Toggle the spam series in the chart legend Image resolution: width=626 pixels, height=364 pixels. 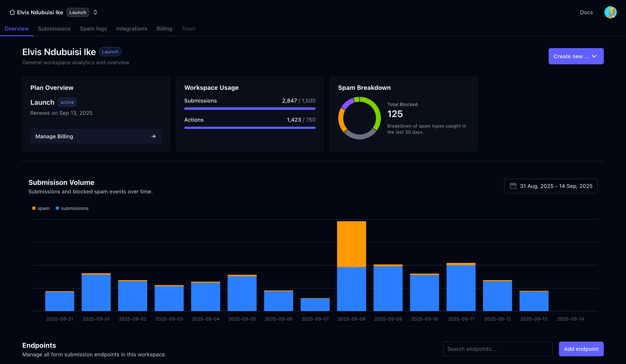[x=41, y=208]
